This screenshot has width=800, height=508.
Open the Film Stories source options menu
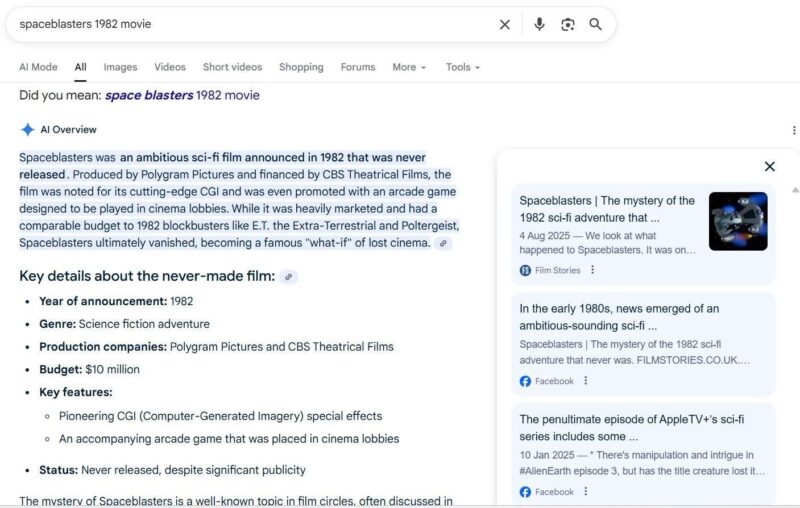(592, 269)
